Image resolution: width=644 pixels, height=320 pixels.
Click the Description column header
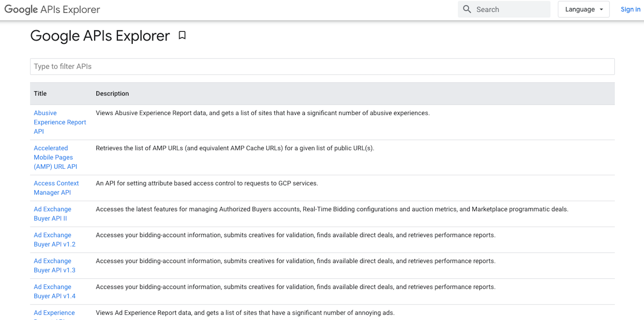(112, 93)
